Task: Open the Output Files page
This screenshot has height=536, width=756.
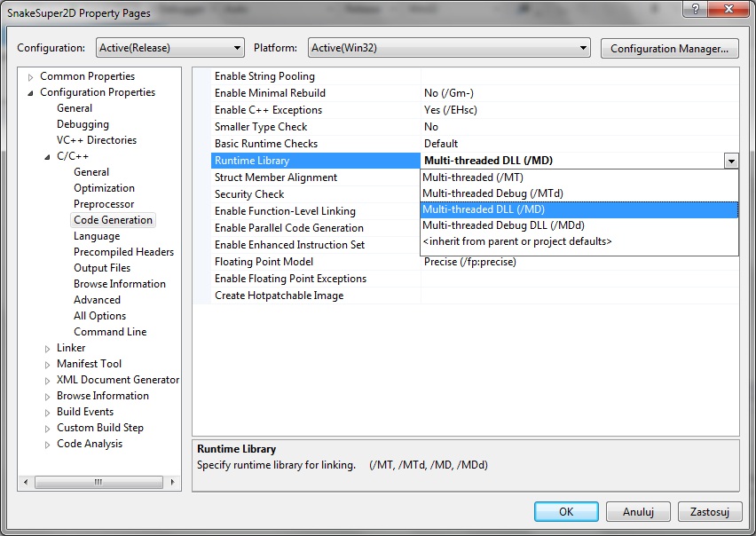Action: (x=102, y=267)
